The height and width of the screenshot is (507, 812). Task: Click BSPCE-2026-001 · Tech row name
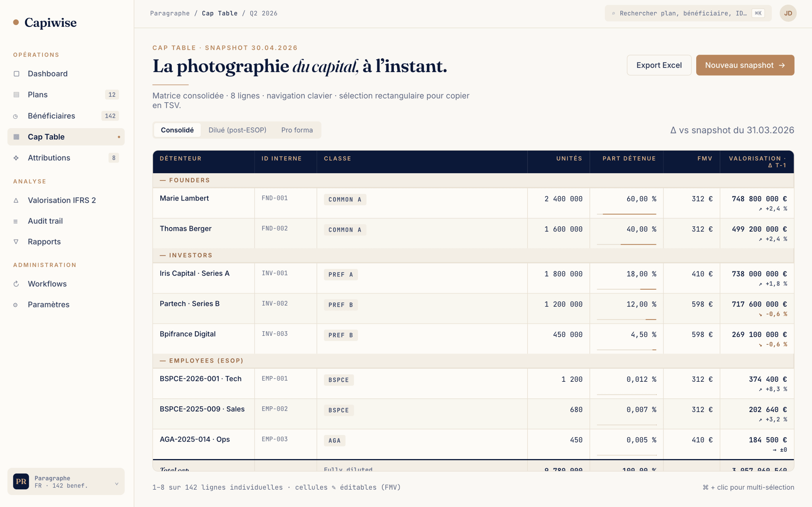point(201,379)
